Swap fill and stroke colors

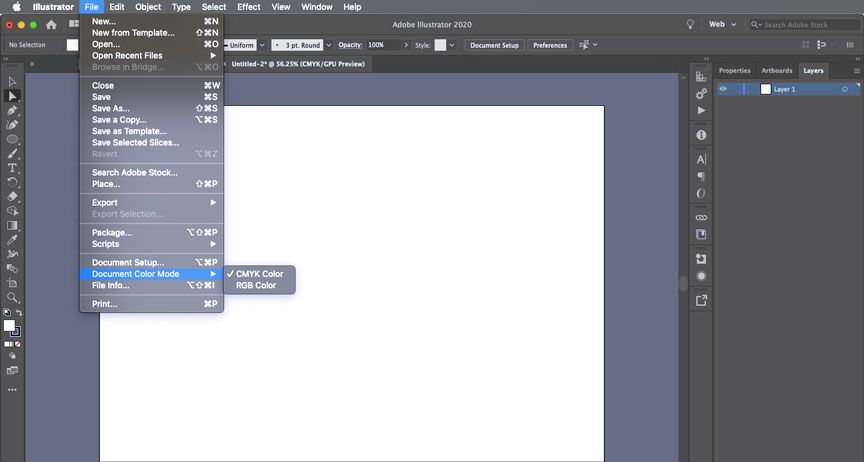pyautogui.click(x=19, y=313)
